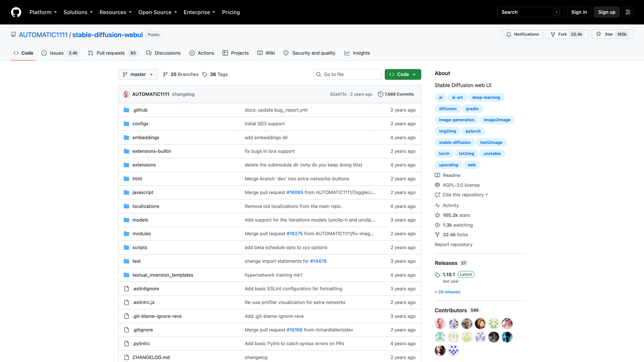Viewport: 644px width, 362px height.
Task: Open the + 26 releases link
Action: [x=447, y=292]
